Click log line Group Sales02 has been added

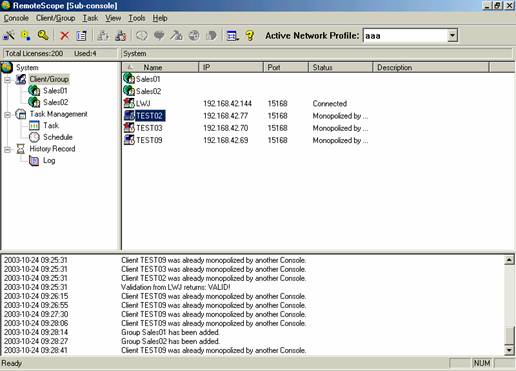[x=170, y=341]
